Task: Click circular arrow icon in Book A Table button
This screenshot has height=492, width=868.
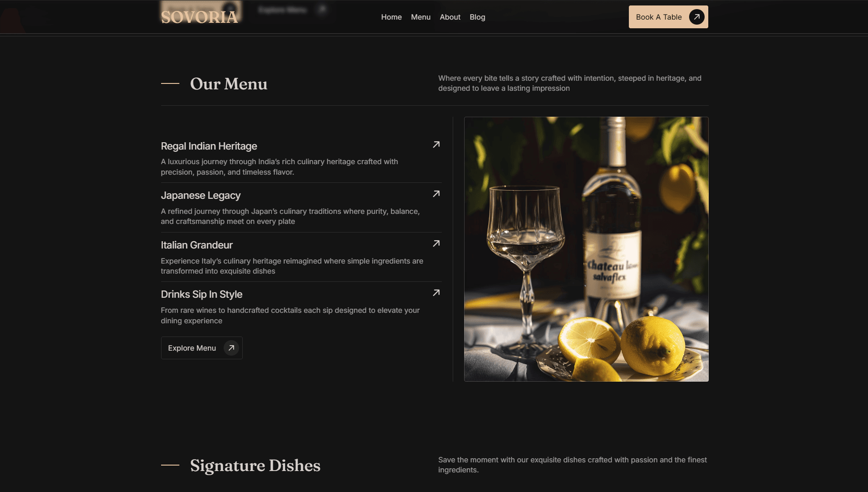Action: 696,17
